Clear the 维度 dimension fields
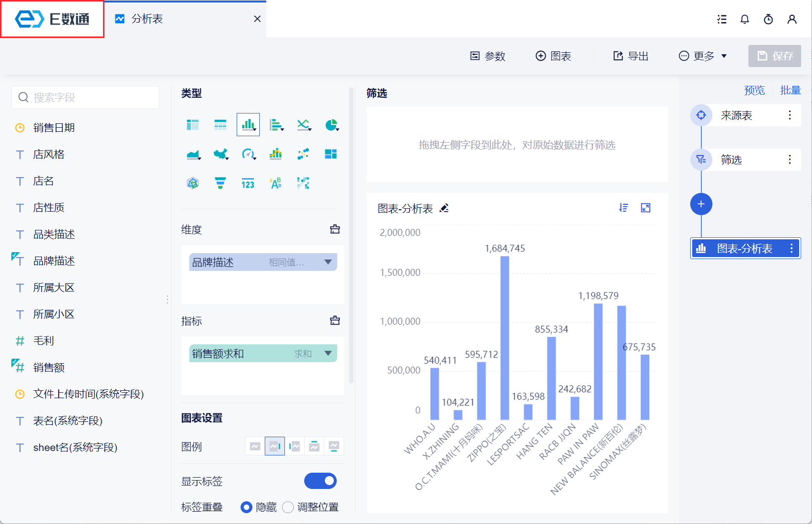Viewport: 812px width, 524px height. tap(335, 229)
